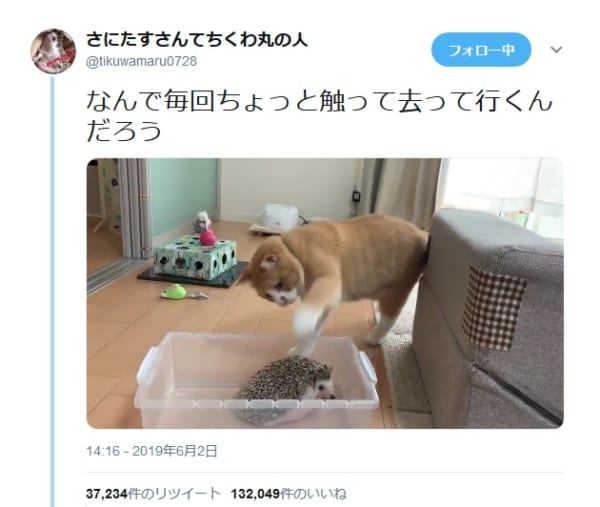Click the second tweet line だろう
The height and width of the screenshot is (507, 600).
(x=124, y=132)
